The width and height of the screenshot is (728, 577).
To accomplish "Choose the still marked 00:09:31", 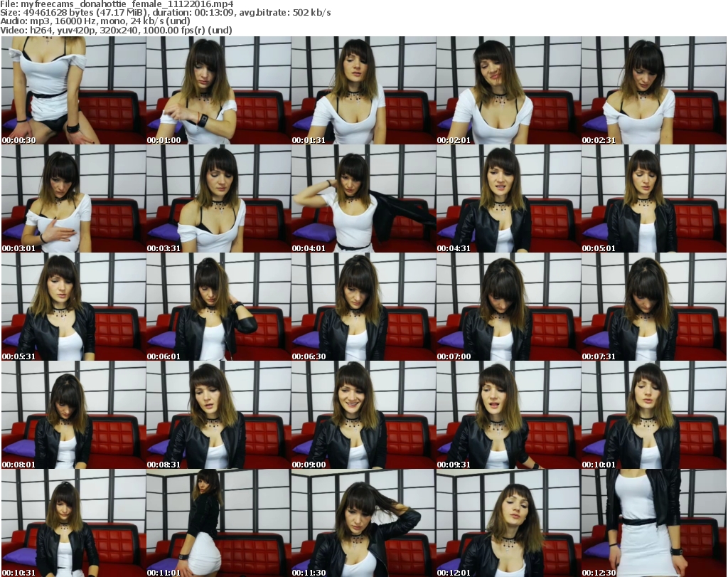I will [508, 415].
